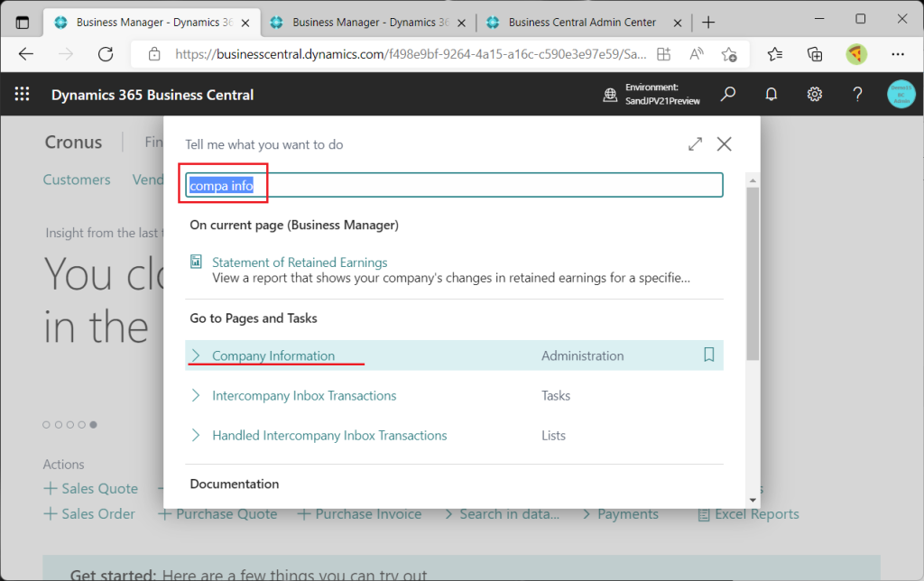Click the report icon beside Statement of Retained Earnings
Viewport: 924px width, 581px height.
196,261
